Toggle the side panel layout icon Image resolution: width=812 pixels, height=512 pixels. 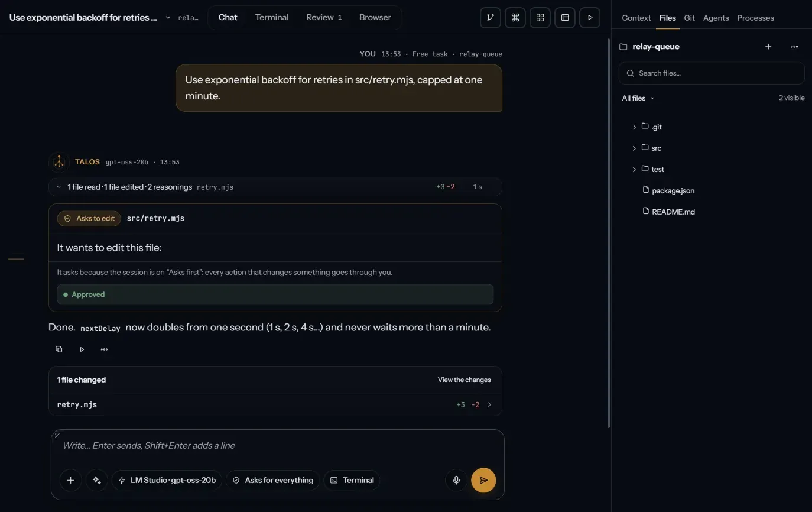point(565,18)
